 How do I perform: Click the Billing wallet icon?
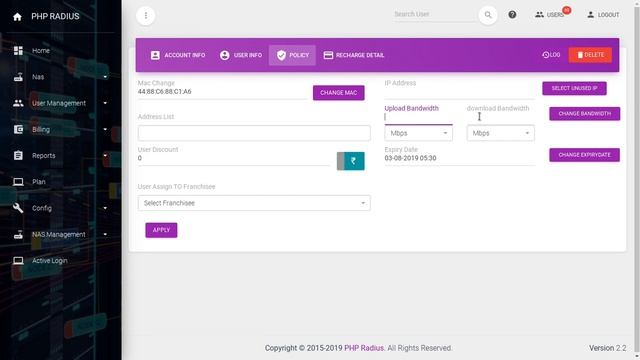tap(18, 129)
